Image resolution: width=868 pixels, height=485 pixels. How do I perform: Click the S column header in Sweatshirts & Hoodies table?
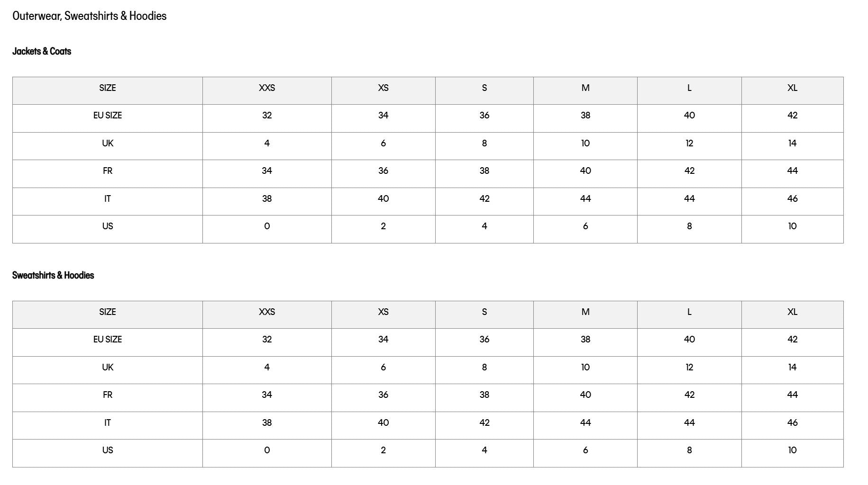point(484,312)
